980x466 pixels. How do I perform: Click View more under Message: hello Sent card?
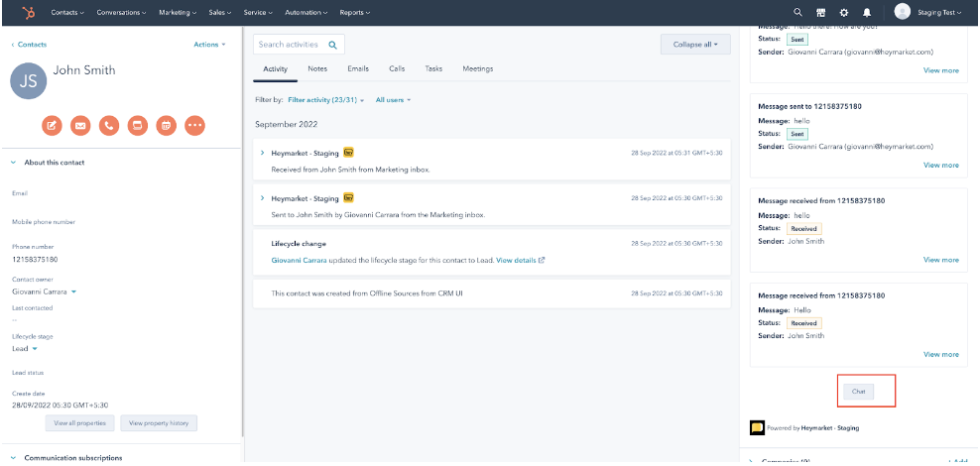pyautogui.click(x=940, y=165)
